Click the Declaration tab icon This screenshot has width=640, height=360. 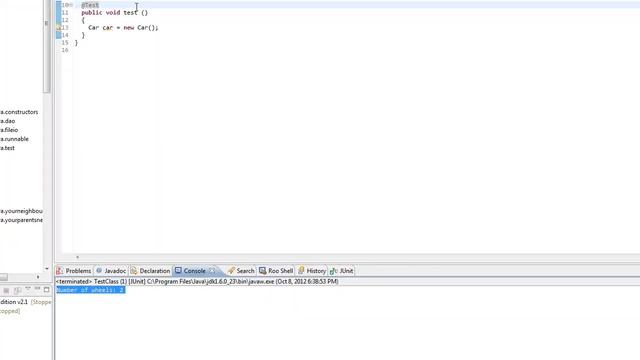pyautogui.click(x=133, y=271)
